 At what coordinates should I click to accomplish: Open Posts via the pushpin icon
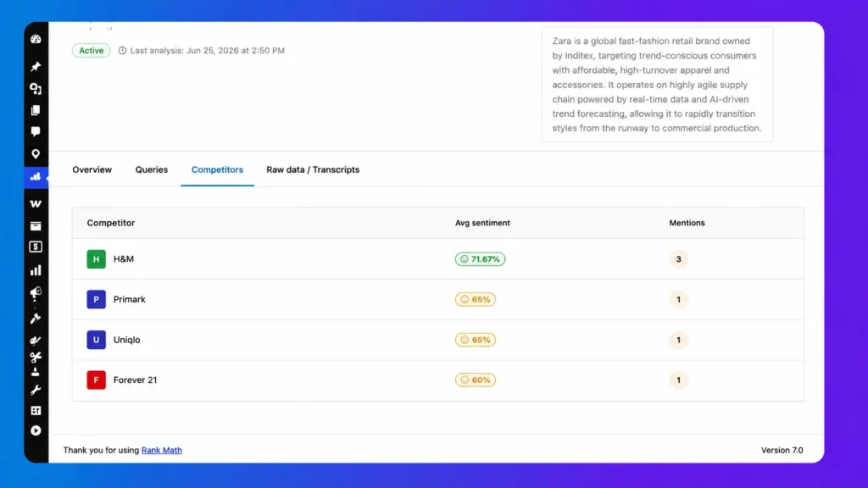tap(36, 66)
